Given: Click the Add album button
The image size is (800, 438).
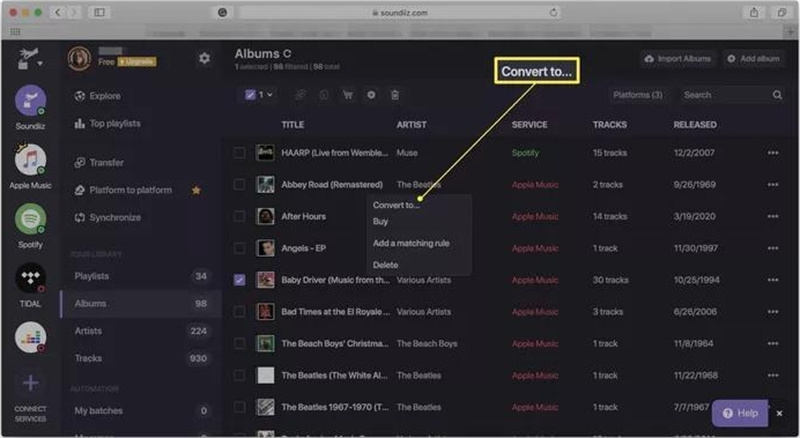Looking at the screenshot, I should point(754,59).
